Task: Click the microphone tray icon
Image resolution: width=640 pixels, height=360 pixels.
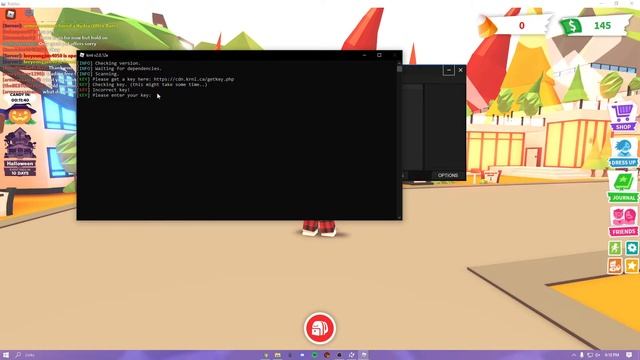Action: [581, 355]
